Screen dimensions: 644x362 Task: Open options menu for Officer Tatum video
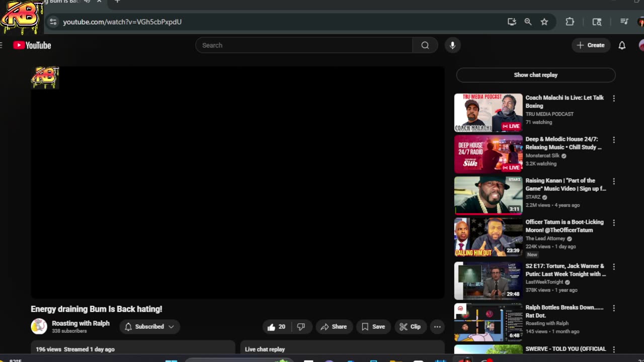pos(613,223)
